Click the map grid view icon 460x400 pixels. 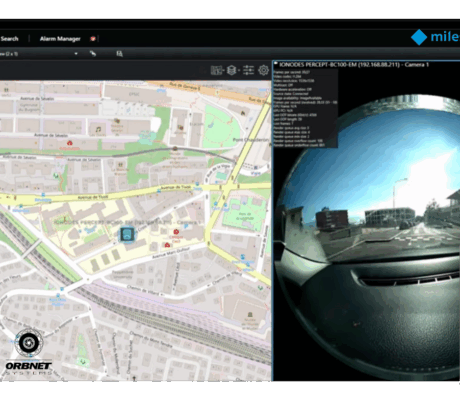pyautogui.click(x=216, y=70)
